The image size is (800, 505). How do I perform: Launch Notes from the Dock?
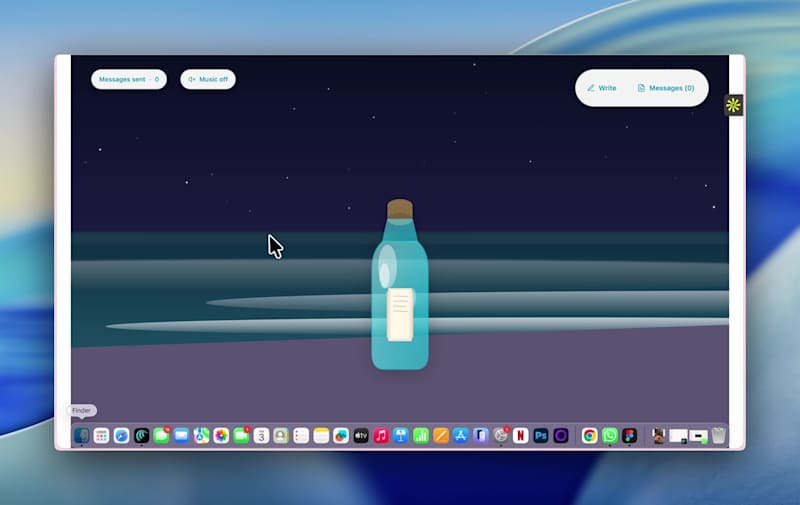coord(321,436)
